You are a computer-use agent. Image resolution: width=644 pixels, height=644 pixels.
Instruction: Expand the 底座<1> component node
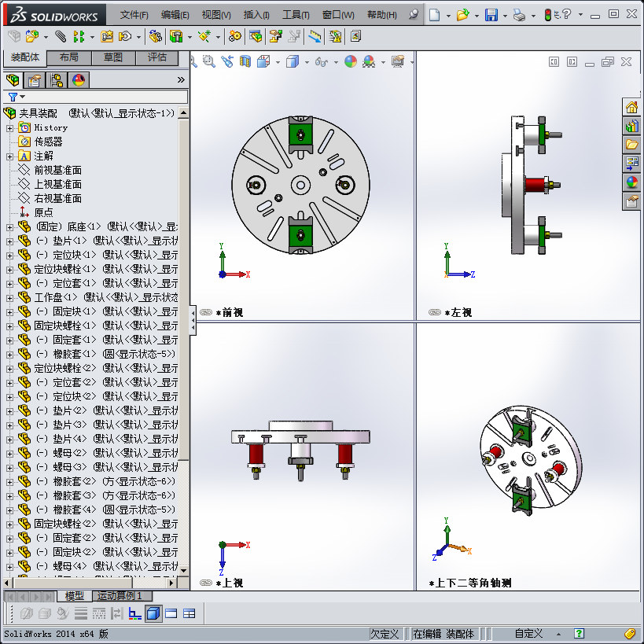pos(10,227)
